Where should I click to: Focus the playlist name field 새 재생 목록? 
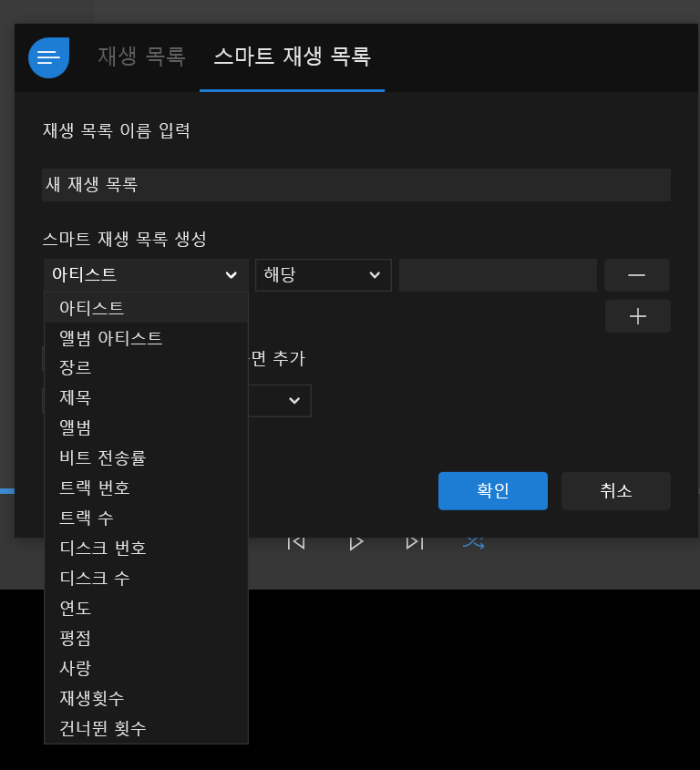[x=356, y=185]
